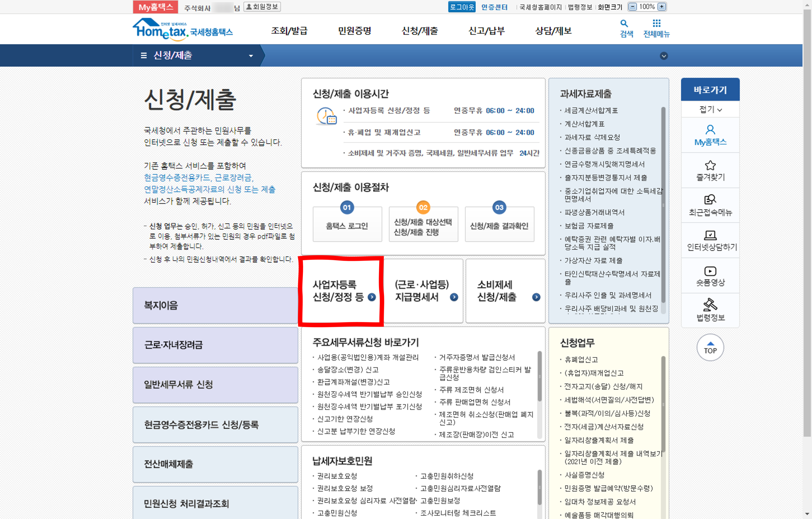
Task: Click the 즐겨찾기 star icon
Action: [710, 165]
